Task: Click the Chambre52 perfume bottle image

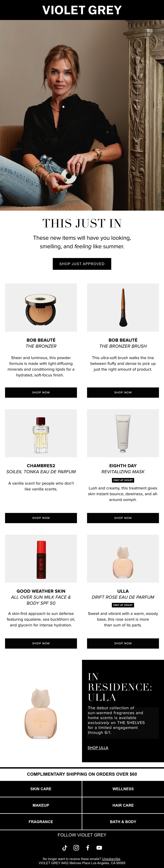Action: point(41,433)
